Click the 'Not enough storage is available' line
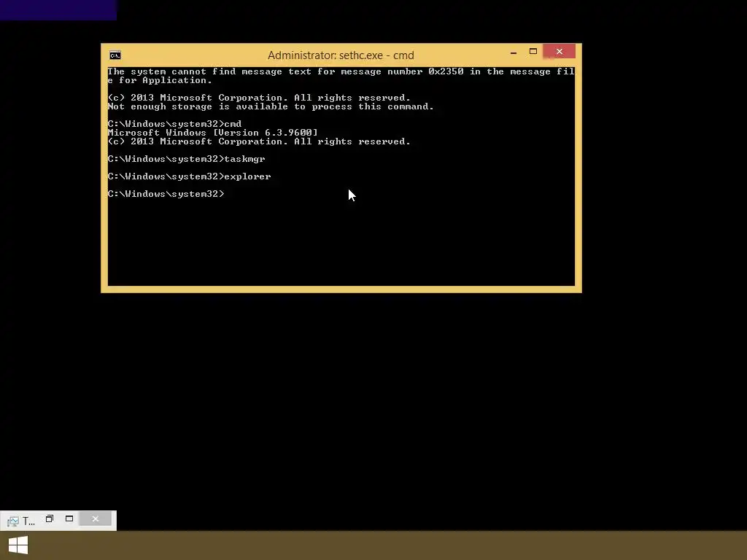This screenshot has width=747, height=560. [x=271, y=106]
